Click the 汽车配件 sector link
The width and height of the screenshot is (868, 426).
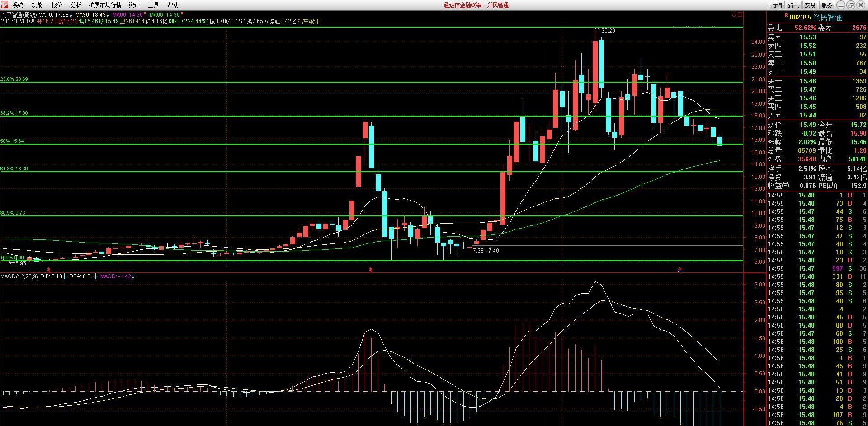tap(308, 21)
